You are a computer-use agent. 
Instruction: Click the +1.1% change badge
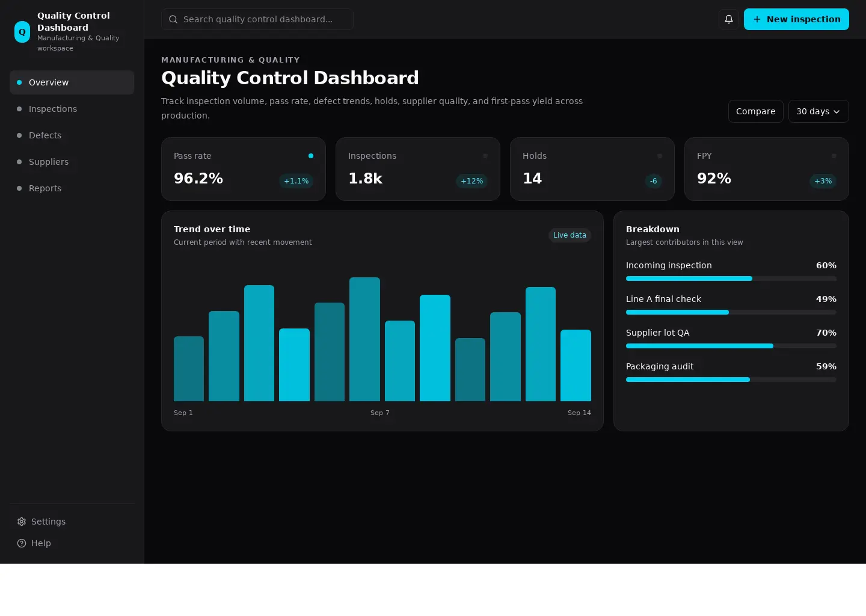tap(296, 181)
